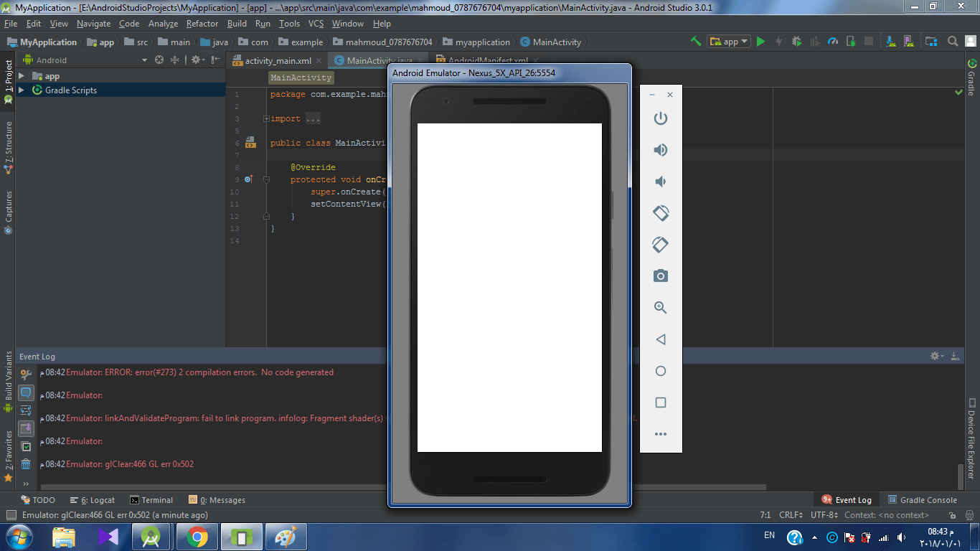Click Scroll from Source target icon
The height and width of the screenshot is (551, 980).
159,60
